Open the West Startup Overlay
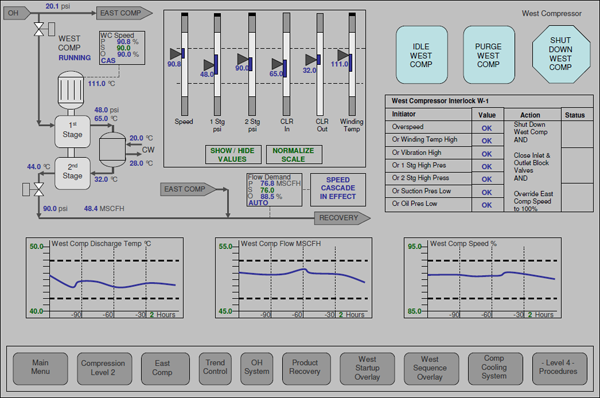This screenshot has width=600, height=398. 367,369
